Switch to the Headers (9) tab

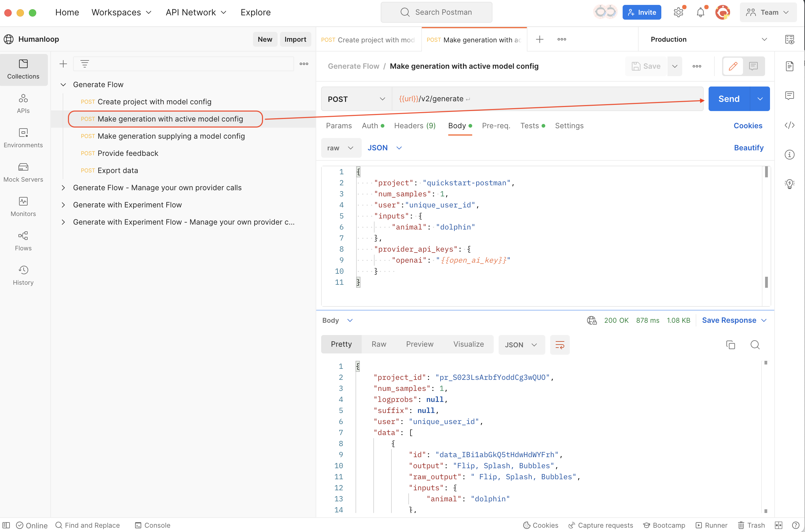point(414,125)
